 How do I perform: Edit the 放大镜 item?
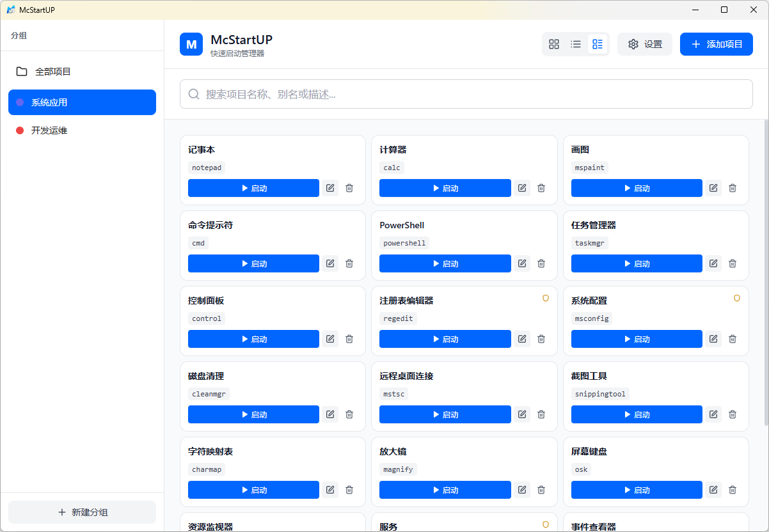pos(522,490)
